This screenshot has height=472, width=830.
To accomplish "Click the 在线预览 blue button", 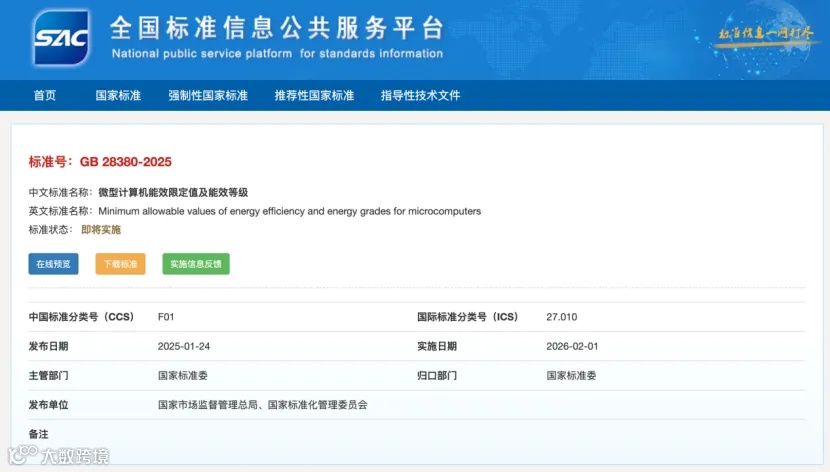I will (x=53, y=264).
